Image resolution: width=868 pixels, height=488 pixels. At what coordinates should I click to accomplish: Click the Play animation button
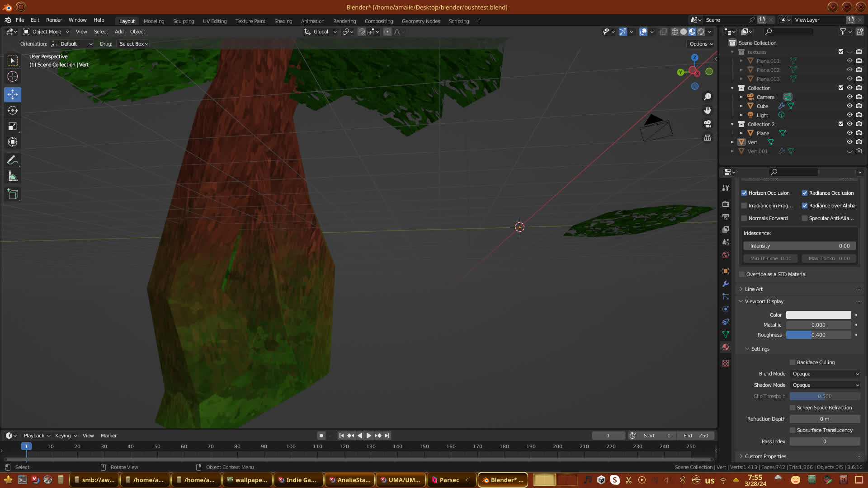tap(369, 436)
